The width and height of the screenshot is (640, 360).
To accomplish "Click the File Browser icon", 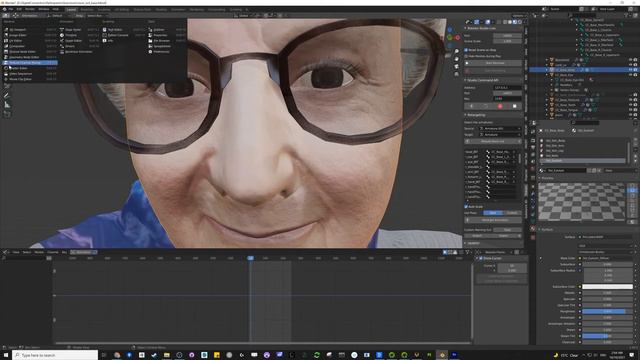I will 150,41.
